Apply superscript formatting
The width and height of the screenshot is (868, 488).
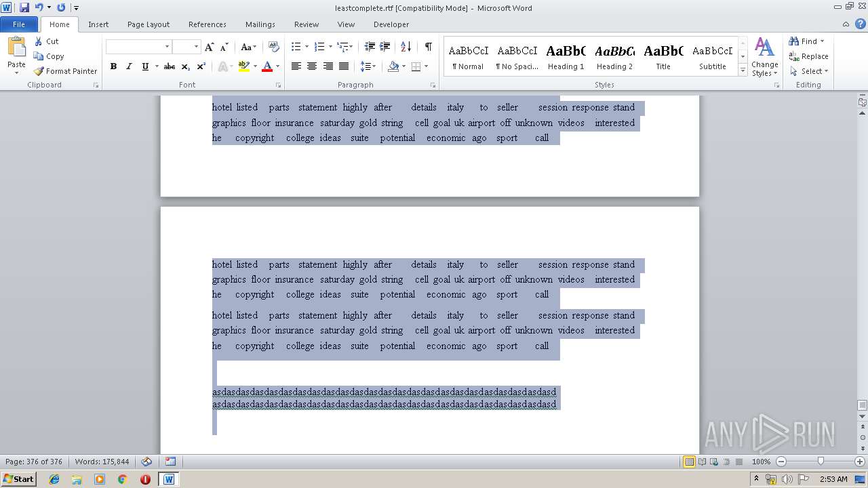tap(201, 66)
